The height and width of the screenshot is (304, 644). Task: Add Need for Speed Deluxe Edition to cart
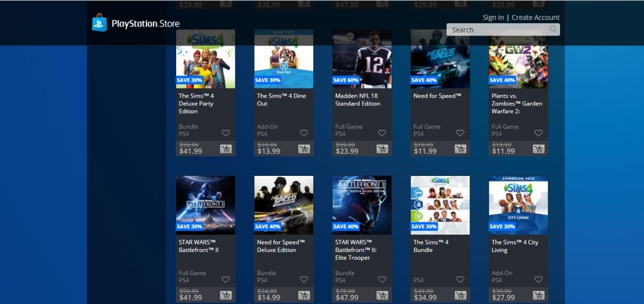(304, 296)
